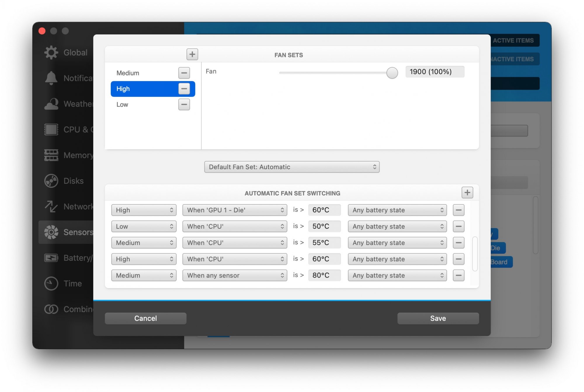Open battery state dropdown for 55°C rule
The height and width of the screenshot is (392, 584).
[397, 243]
